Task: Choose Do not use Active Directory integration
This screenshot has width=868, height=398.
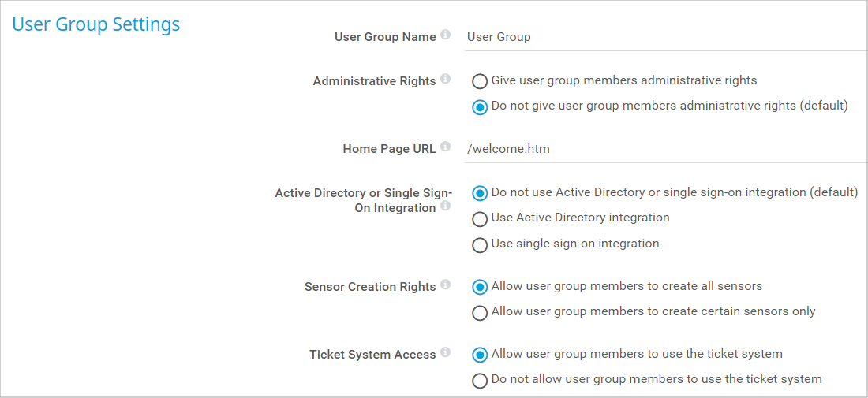Action: tap(479, 193)
